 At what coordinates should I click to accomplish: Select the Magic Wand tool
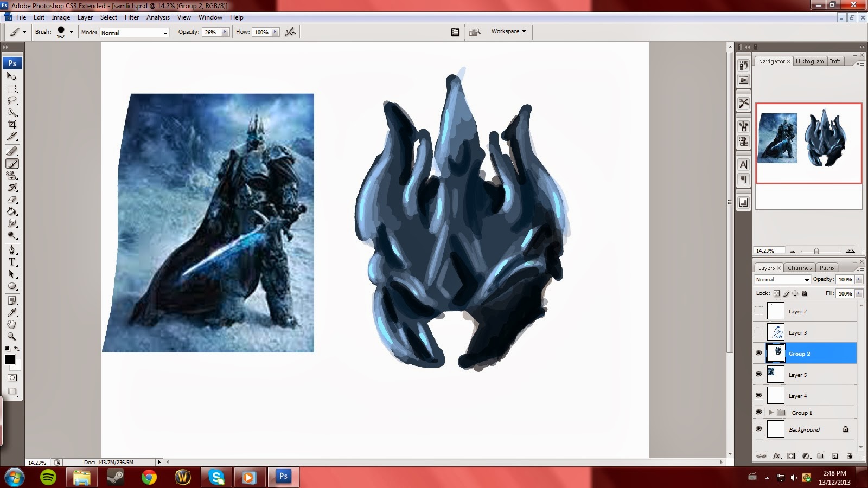coord(12,113)
